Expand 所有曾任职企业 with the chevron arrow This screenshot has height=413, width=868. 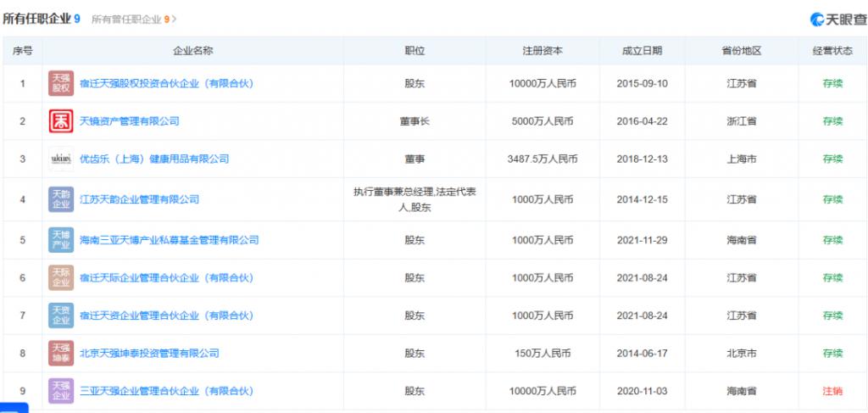point(175,19)
